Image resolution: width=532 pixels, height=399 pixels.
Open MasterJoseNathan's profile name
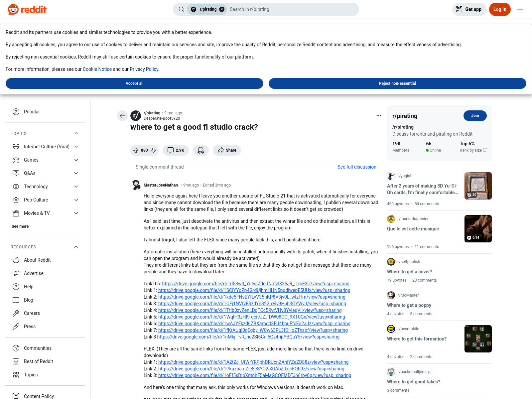tap(161, 185)
